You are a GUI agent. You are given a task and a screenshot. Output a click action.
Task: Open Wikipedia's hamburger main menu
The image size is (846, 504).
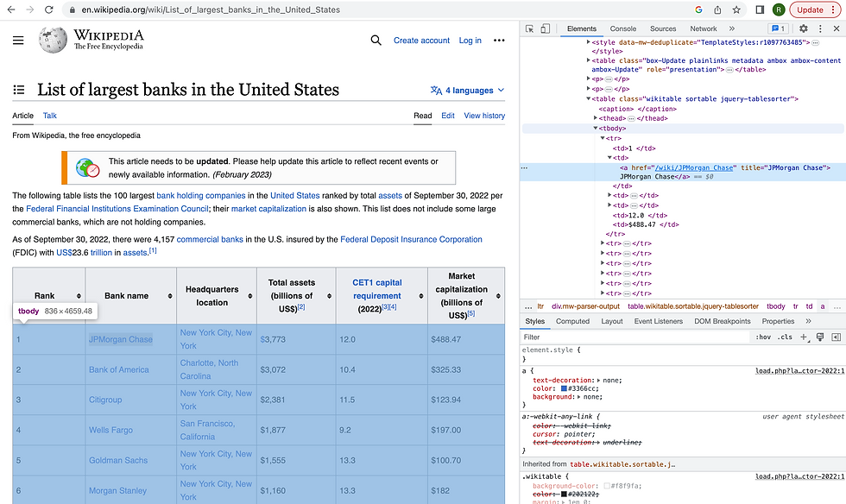tap(18, 41)
